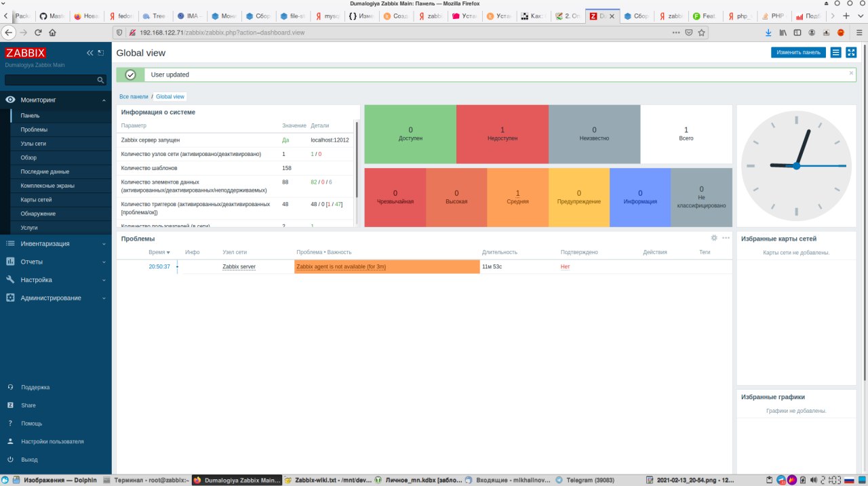Click the Средняя orange severity tile
The image size is (868, 486).
pyautogui.click(x=517, y=197)
